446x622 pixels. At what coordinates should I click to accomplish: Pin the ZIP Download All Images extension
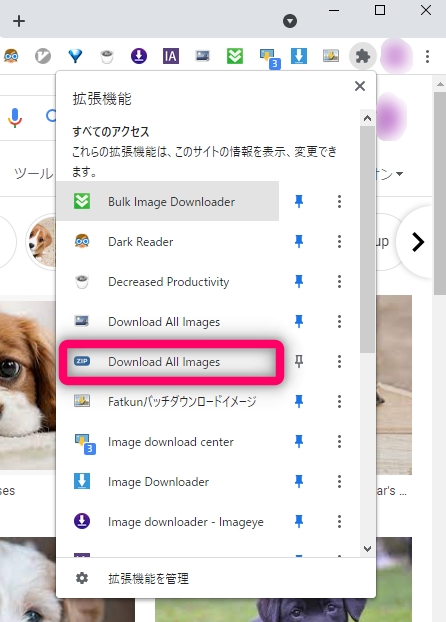click(x=299, y=361)
